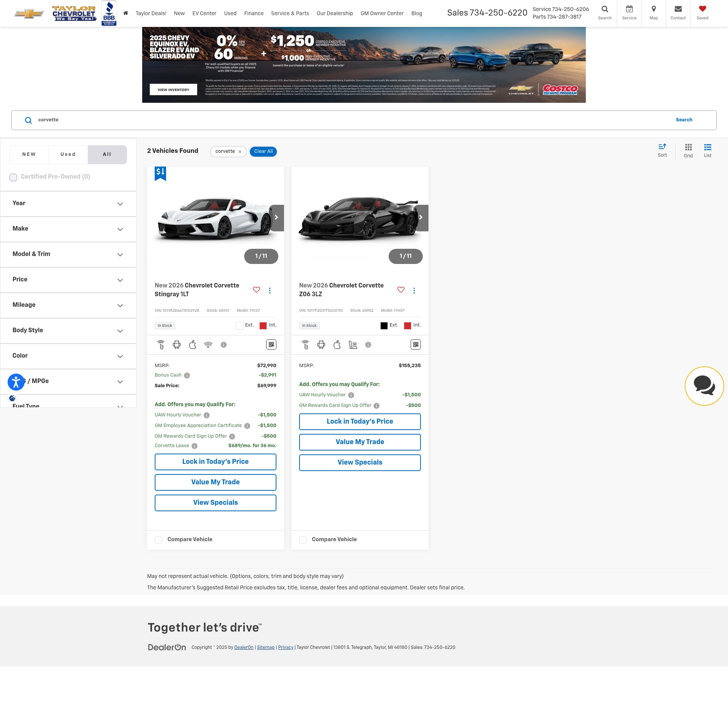The height and width of the screenshot is (713, 728).
Task: Open the Service & Parts menu
Action: [290, 13]
